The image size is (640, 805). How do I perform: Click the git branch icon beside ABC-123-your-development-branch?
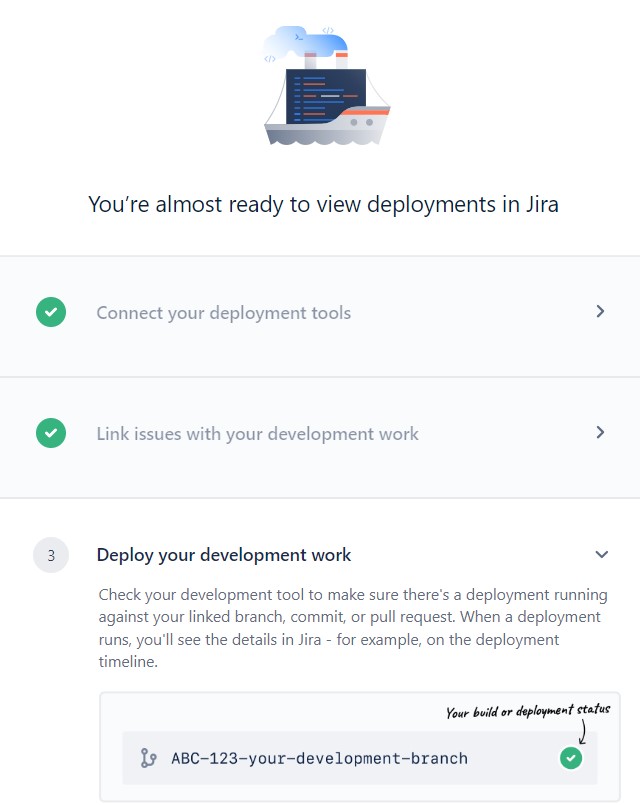coord(148,758)
